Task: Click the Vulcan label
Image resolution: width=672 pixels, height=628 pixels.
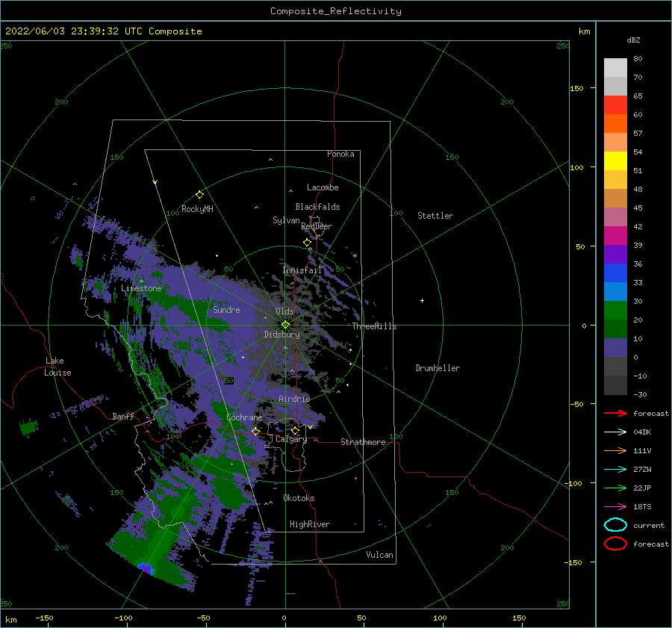Action: coord(379,555)
